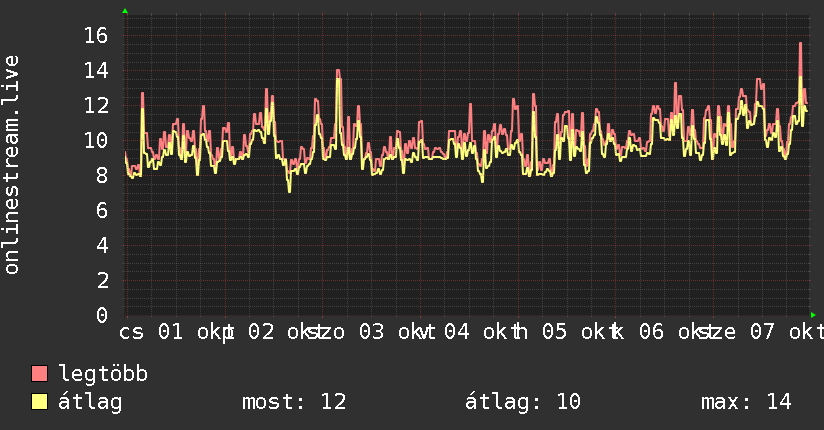Click the y-axis label 16
Viewport: 824px width, 430px height.
pos(96,36)
